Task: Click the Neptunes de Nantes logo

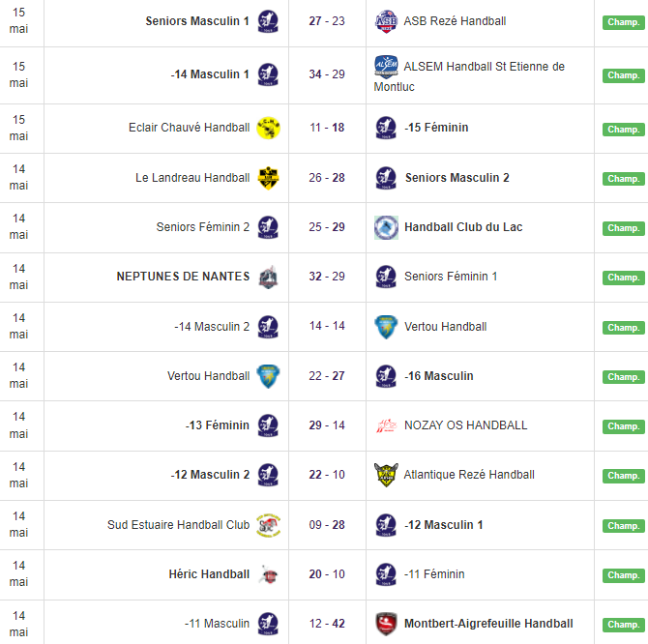Action: point(268,277)
